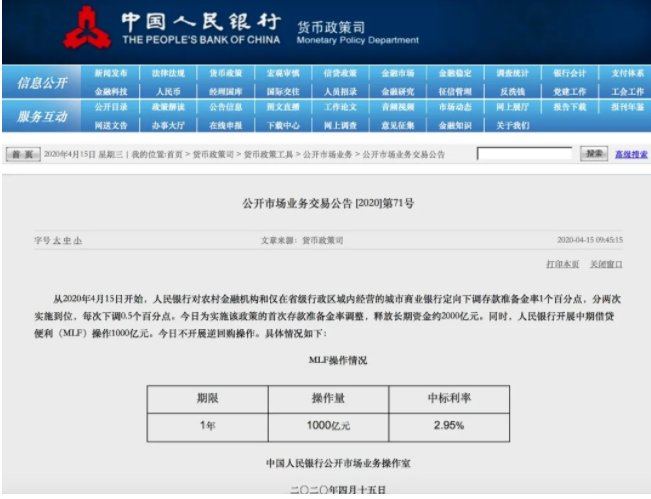
Task: Select the 2.95% rate table cell
Action: tap(449, 427)
